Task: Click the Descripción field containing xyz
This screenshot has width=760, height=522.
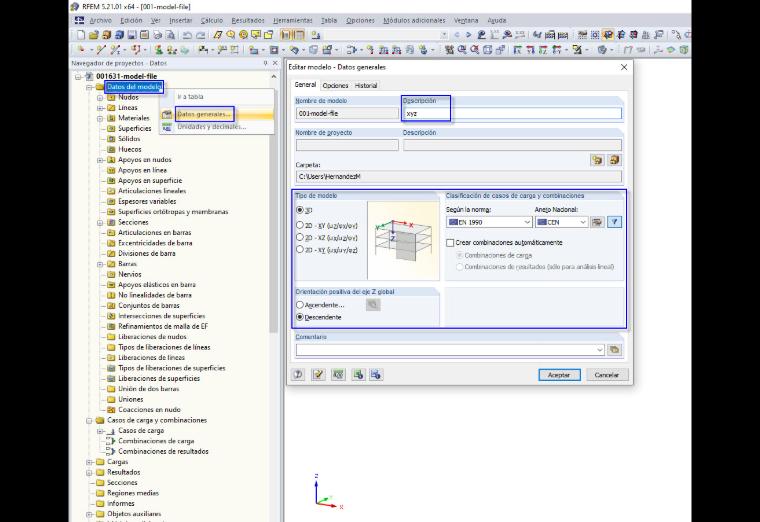Action: click(512, 113)
